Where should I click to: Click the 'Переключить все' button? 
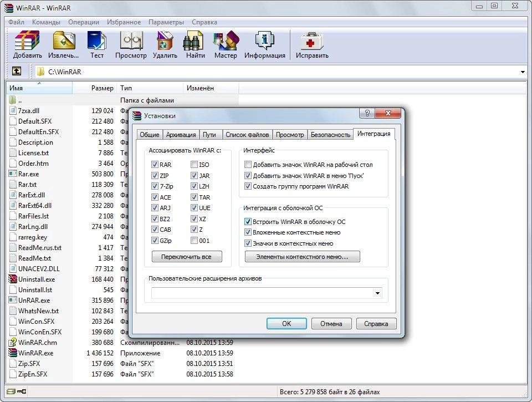pyautogui.click(x=187, y=257)
